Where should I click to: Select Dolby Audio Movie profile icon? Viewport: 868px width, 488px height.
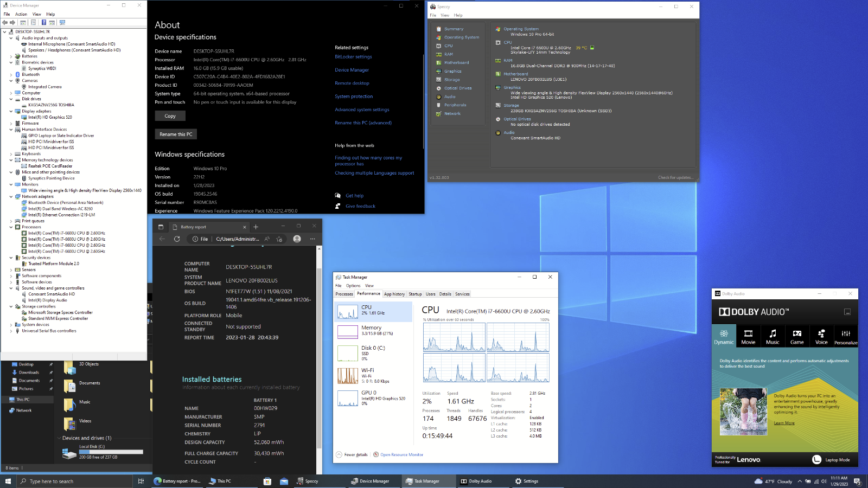pyautogui.click(x=748, y=333)
